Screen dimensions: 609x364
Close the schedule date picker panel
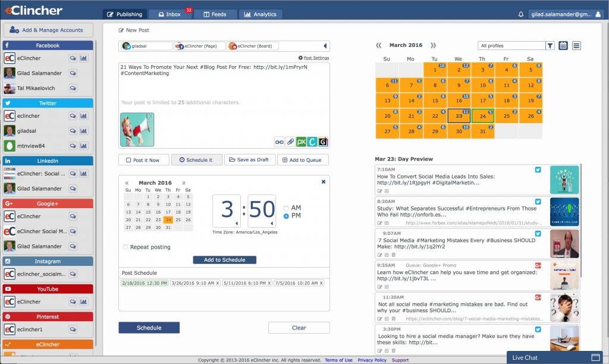323,182
